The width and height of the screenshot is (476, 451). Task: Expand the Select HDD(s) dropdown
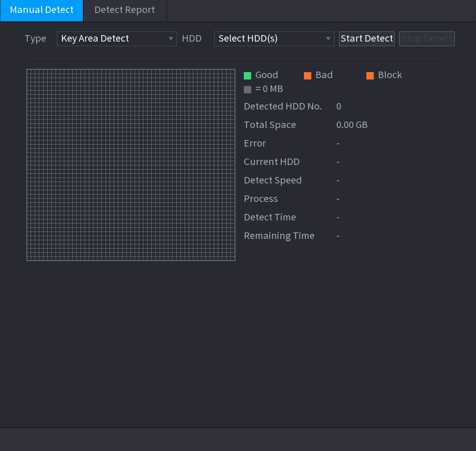point(274,39)
